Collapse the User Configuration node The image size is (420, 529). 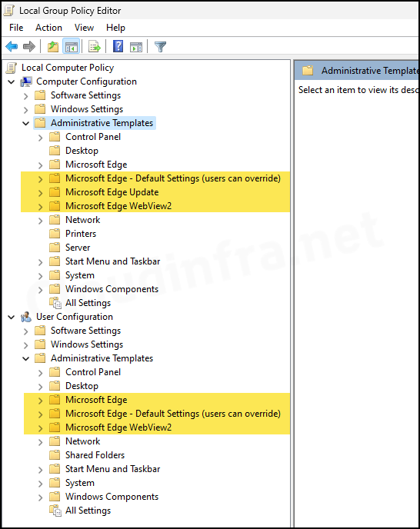(11, 317)
